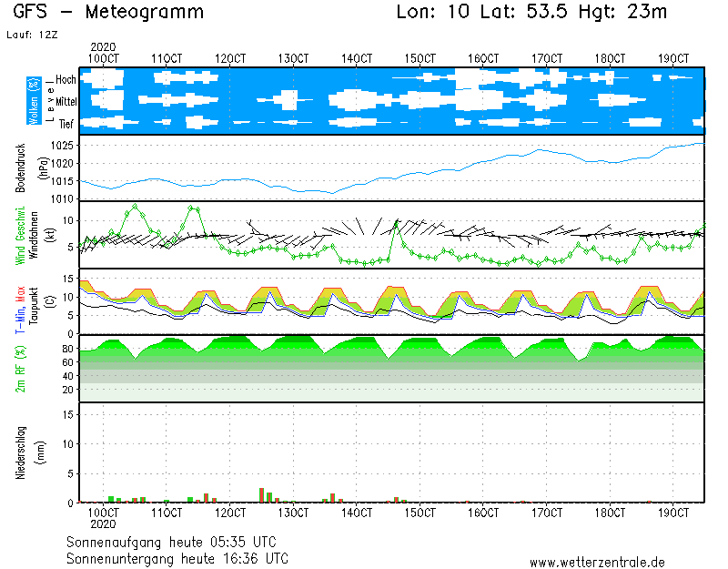Screen dimensions: 728x569
Task: Select the 15 tick on the temperature axis
Action: [x=68, y=279]
